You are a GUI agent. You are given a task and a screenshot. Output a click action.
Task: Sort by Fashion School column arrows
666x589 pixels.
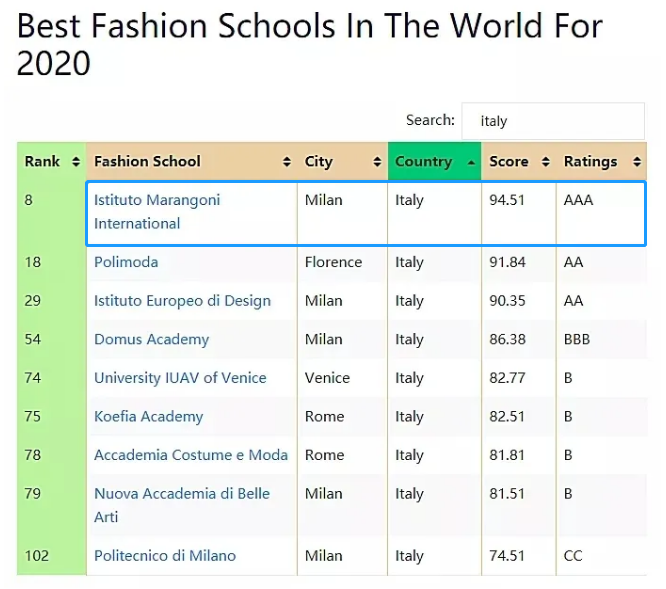pos(287,162)
